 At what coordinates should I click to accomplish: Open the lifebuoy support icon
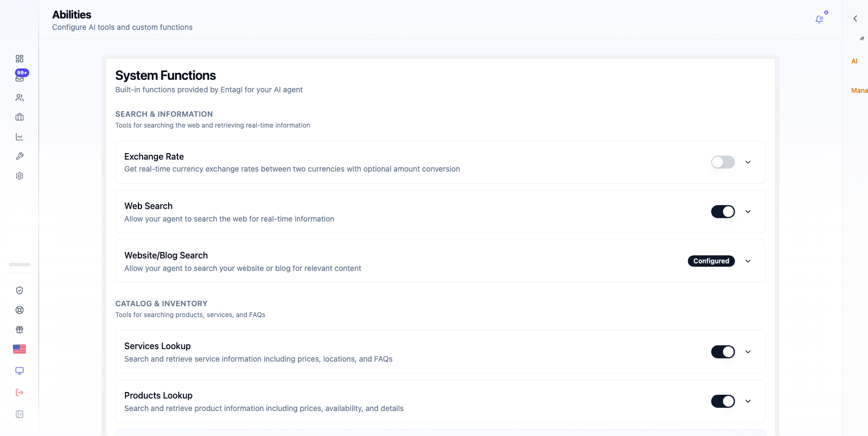click(20, 310)
